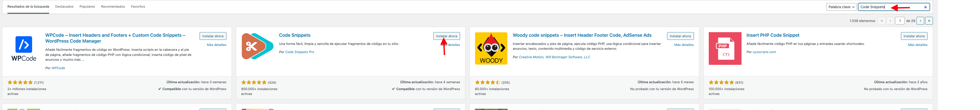Open the Palabra clave search type dropdown
Screen dimensions: 980x110
(x=841, y=7)
